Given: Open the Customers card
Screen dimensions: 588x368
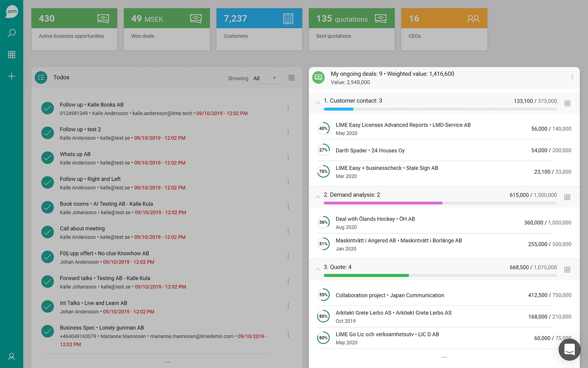Looking at the screenshot, I should click(259, 29).
